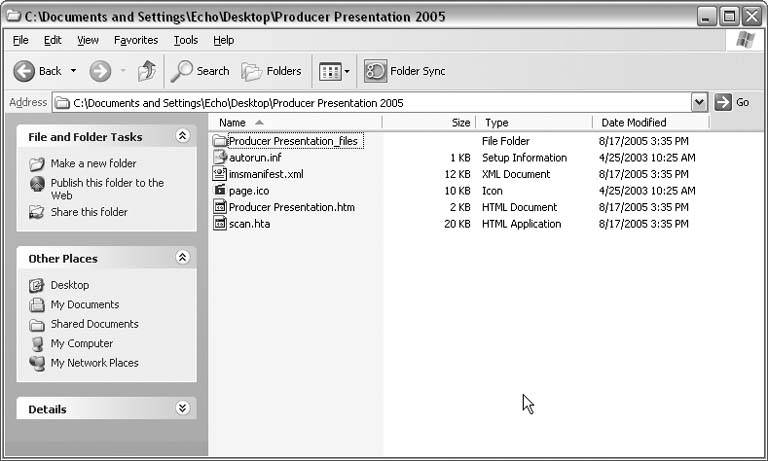Select the page.ico file icon
Image resolution: width=768 pixels, height=461 pixels.
coord(220,190)
